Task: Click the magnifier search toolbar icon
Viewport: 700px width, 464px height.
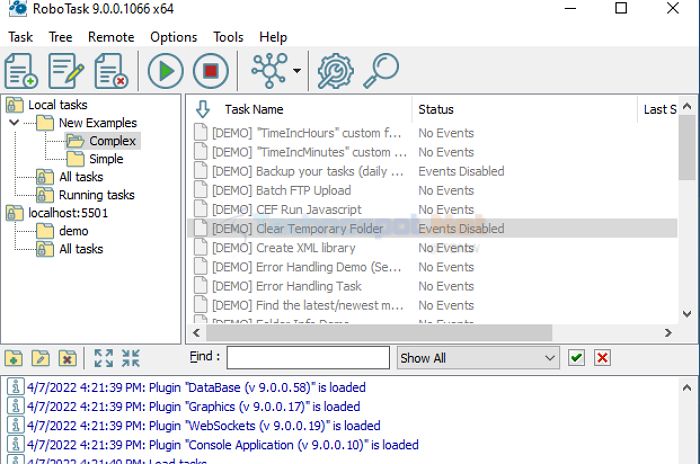Action: tap(381, 71)
